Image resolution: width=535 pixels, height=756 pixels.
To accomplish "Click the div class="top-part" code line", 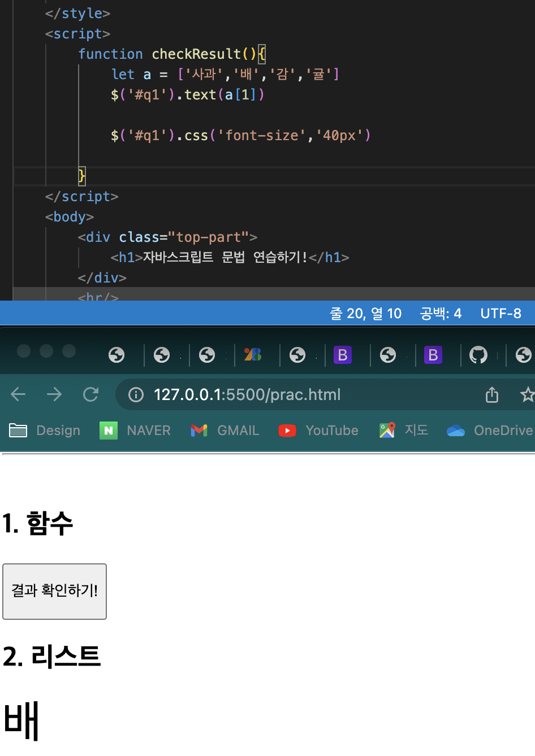I will click(x=167, y=237).
